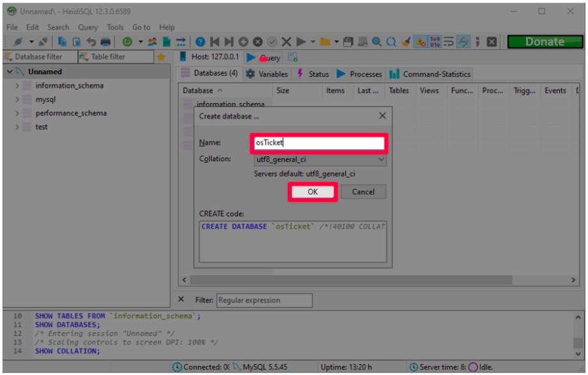Image resolution: width=588 pixels, height=375 pixels.
Task: Click the blue Help question mark icon
Action: (x=200, y=42)
